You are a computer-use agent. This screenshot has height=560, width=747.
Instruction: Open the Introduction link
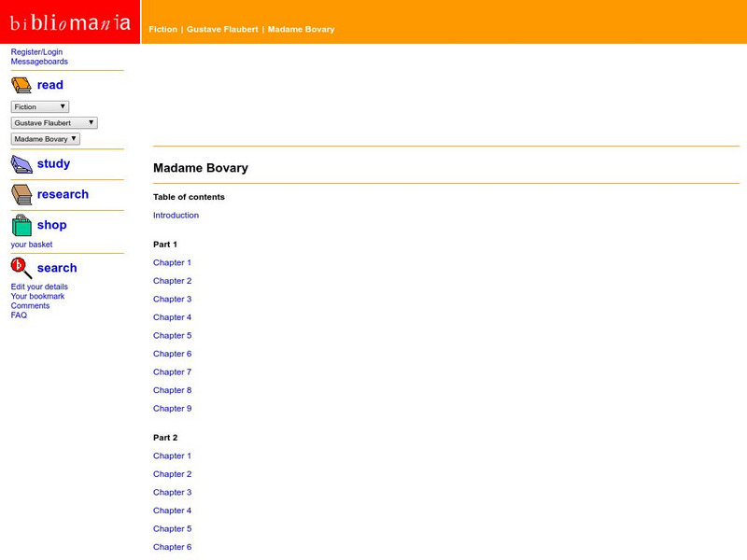coord(176,215)
